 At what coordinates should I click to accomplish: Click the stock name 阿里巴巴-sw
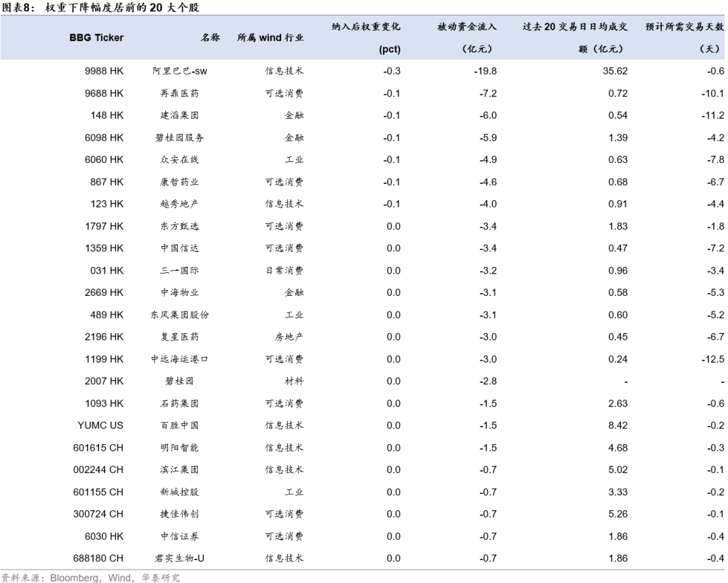pos(180,71)
